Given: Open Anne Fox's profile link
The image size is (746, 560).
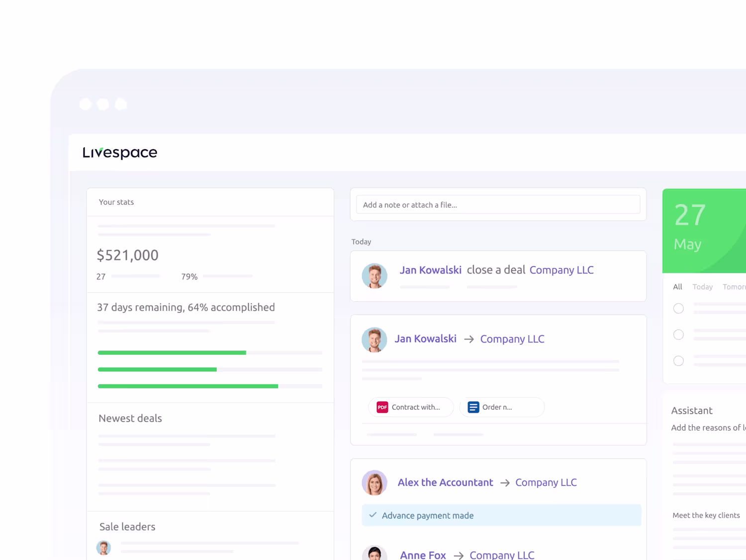Looking at the screenshot, I should [x=423, y=555].
